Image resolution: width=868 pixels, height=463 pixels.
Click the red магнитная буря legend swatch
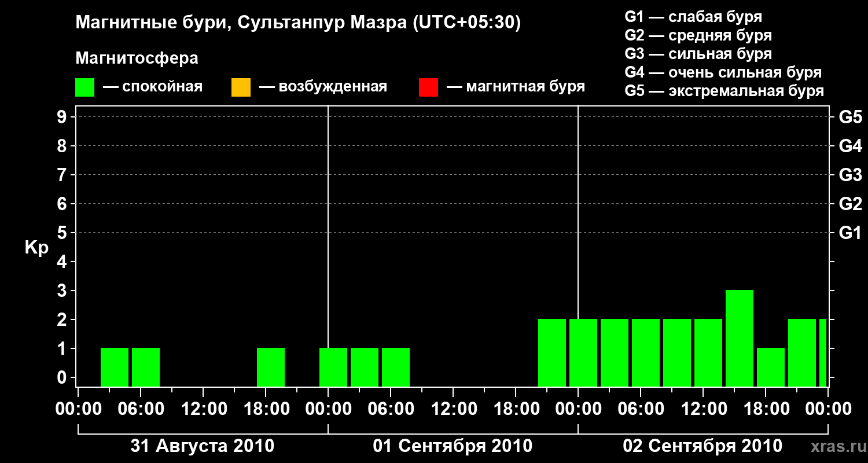pos(428,87)
